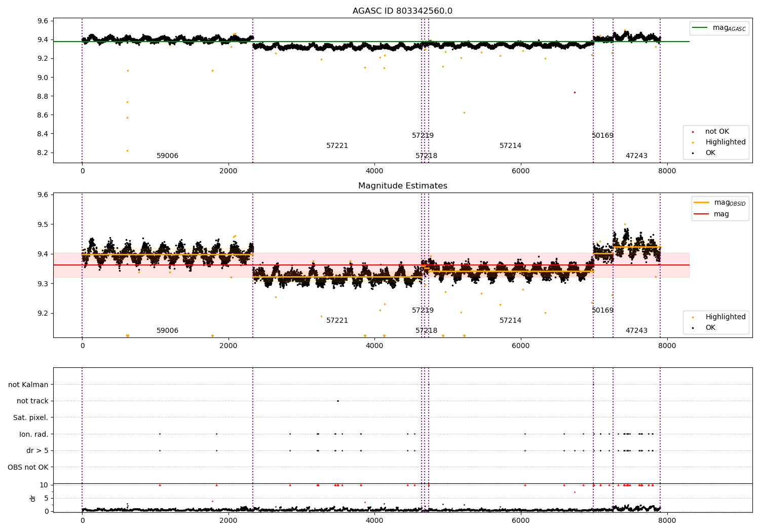Viewport: 760px width, 532px height.
Task: Click OBSID label 57219 in top plot
Action: pyautogui.click(x=423, y=136)
